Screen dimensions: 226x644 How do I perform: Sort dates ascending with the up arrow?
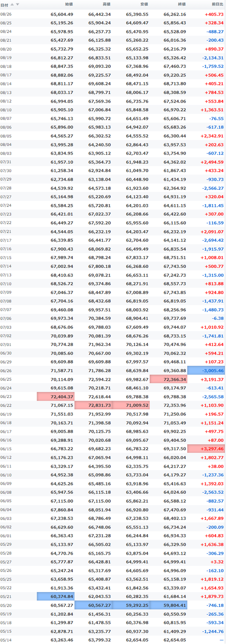click(12, 5)
